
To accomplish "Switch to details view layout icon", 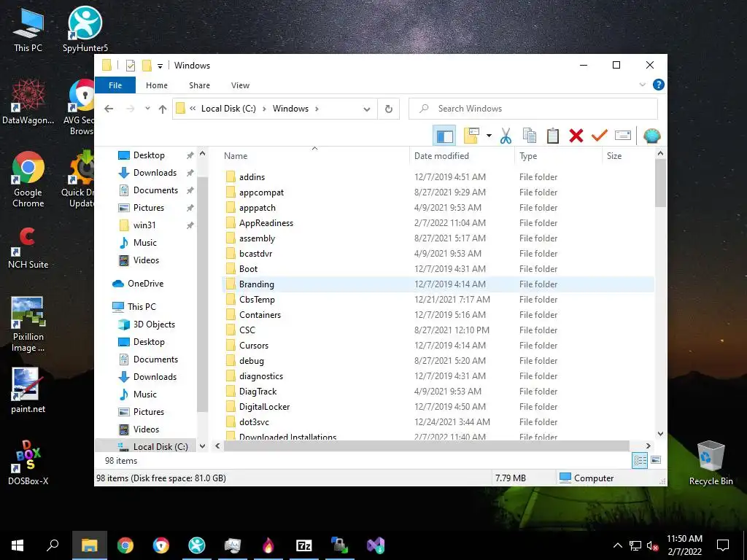I will [640, 460].
